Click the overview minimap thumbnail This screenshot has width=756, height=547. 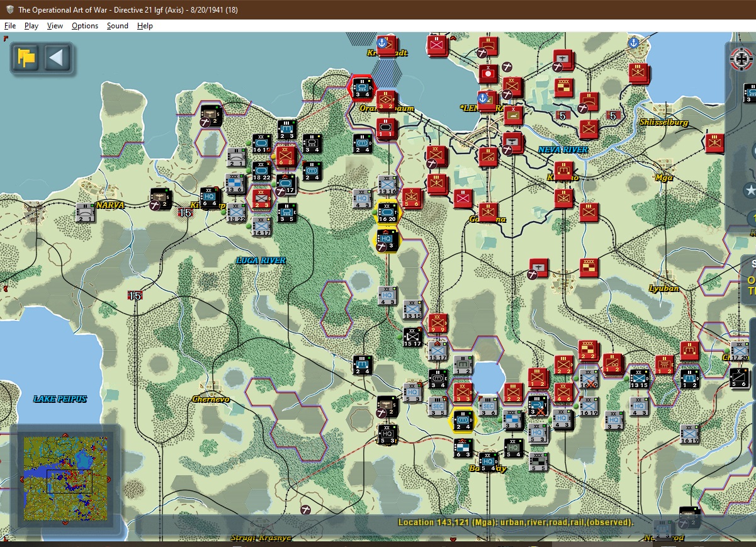coord(65,478)
